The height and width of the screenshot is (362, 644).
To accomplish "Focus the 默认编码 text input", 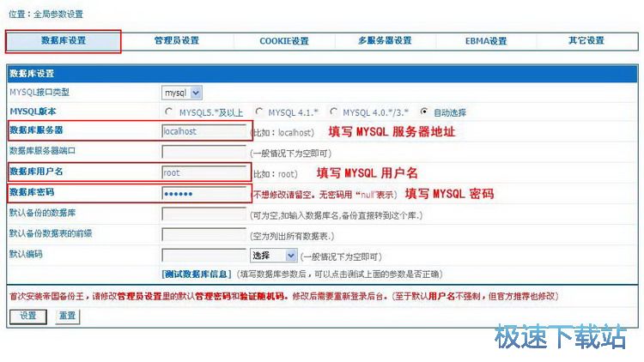I will pyautogui.click(x=204, y=256).
